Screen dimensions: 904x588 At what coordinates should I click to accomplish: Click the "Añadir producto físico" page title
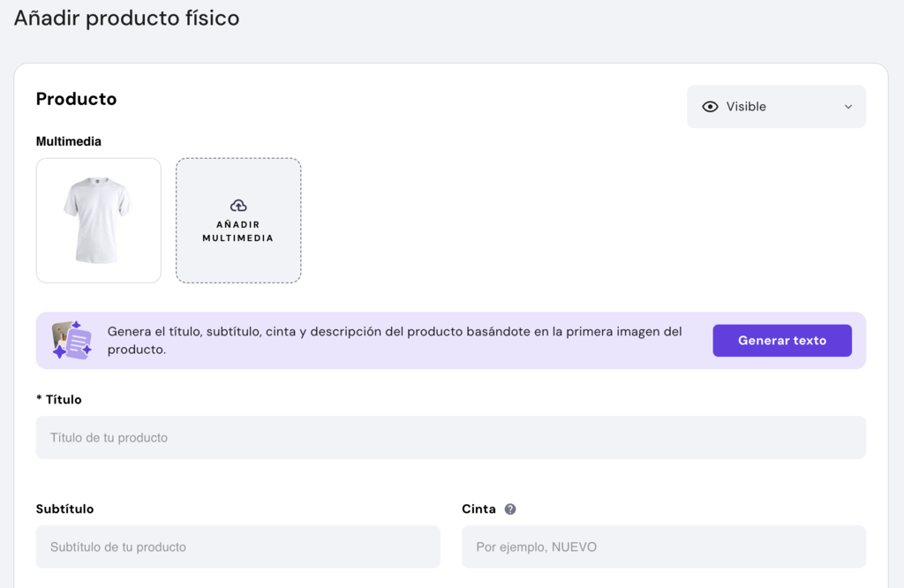[126, 18]
